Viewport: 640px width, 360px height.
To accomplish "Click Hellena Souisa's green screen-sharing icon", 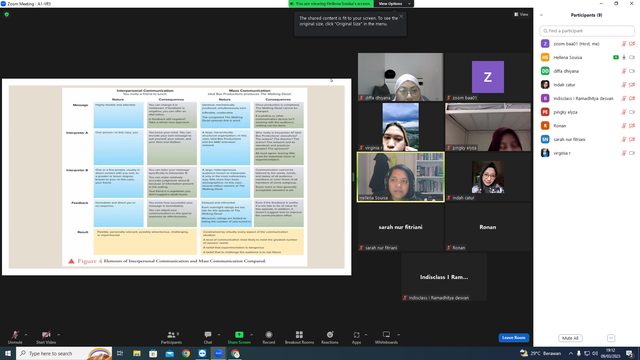I will click(616, 58).
